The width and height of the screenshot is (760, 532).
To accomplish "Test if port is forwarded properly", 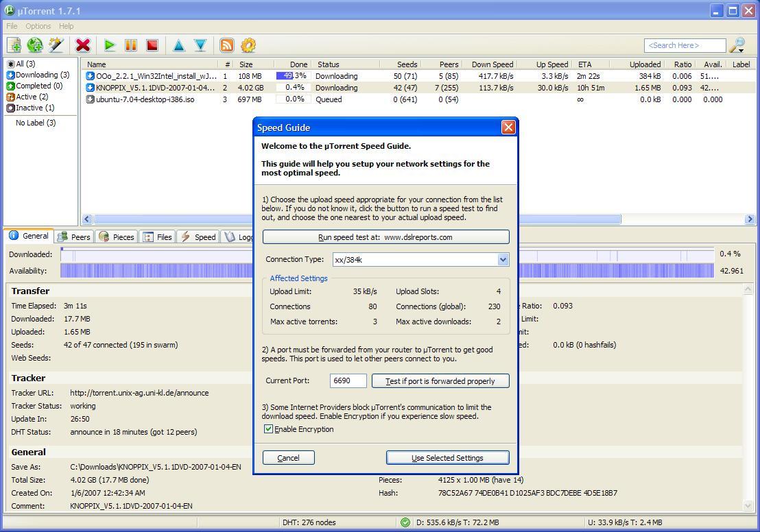I will coord(440,380).
